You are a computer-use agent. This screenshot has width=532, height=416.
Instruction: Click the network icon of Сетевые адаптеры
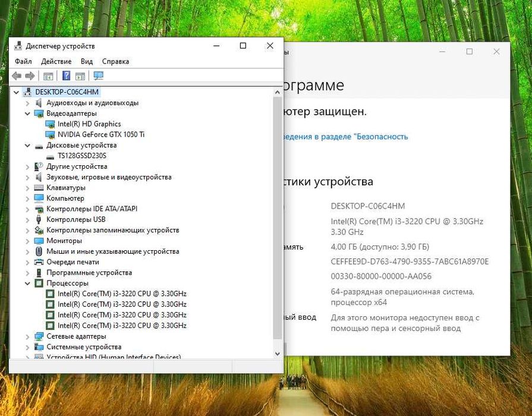pos(39,336)
